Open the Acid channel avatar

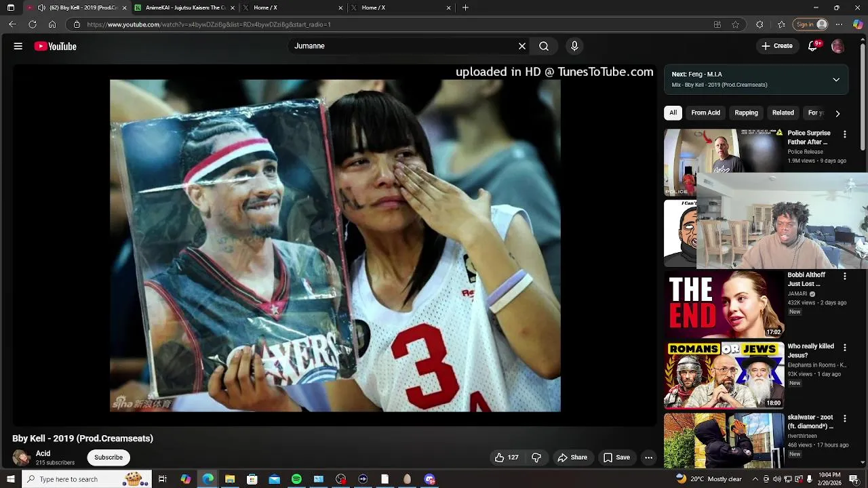[x=21, y=457]
